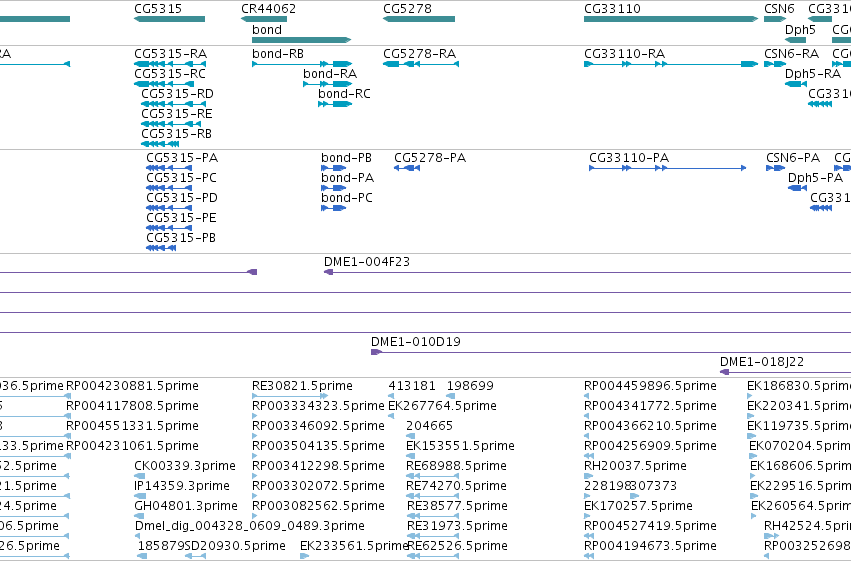Click transcript bond-RA
Screen dimensions: 851x561
(x=330, y=74)
